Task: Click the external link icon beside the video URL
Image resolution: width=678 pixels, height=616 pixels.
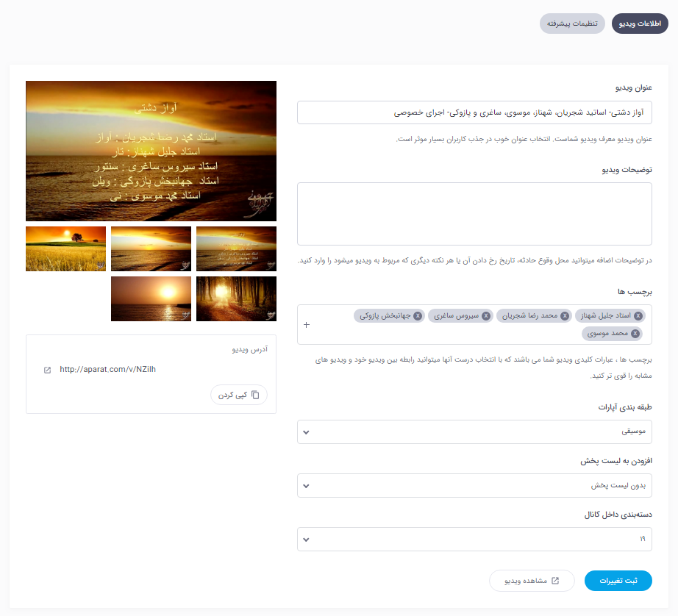Action: (46, 369)
